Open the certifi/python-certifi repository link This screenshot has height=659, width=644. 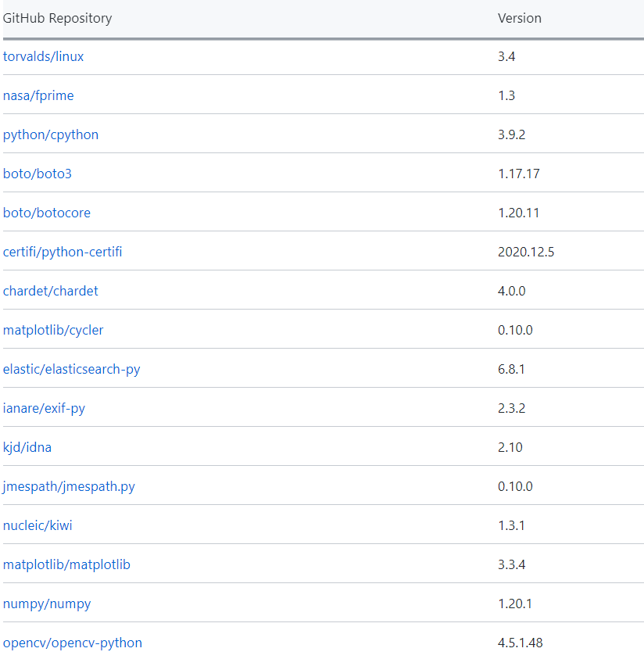tap(63, 252)
